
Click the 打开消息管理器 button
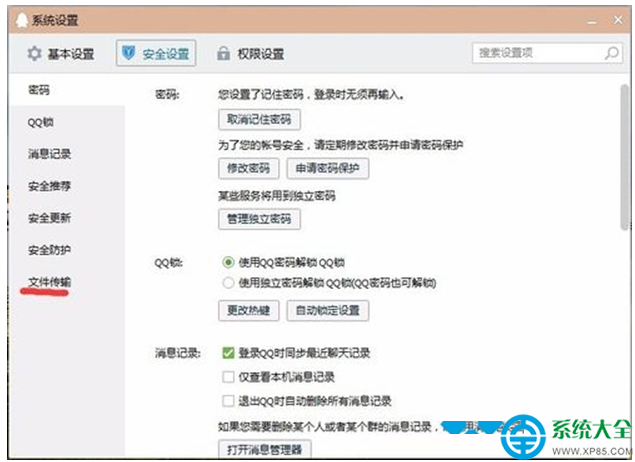tap(264, 449)
